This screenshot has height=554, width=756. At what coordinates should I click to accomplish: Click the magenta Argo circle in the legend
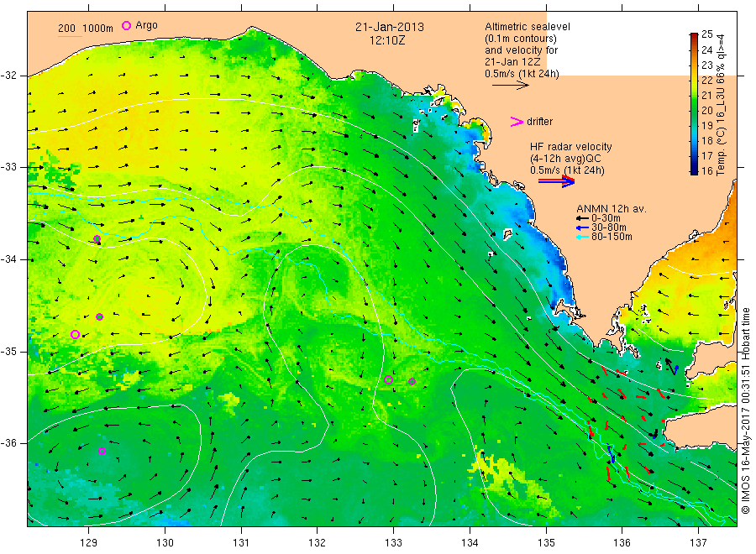point(126,25)
